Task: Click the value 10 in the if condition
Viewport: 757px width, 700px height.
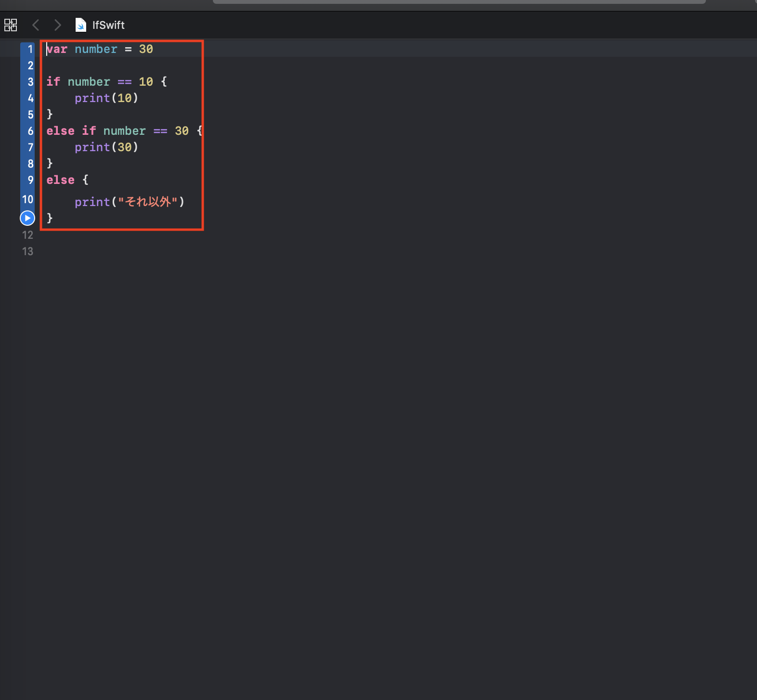Action: 146,82
